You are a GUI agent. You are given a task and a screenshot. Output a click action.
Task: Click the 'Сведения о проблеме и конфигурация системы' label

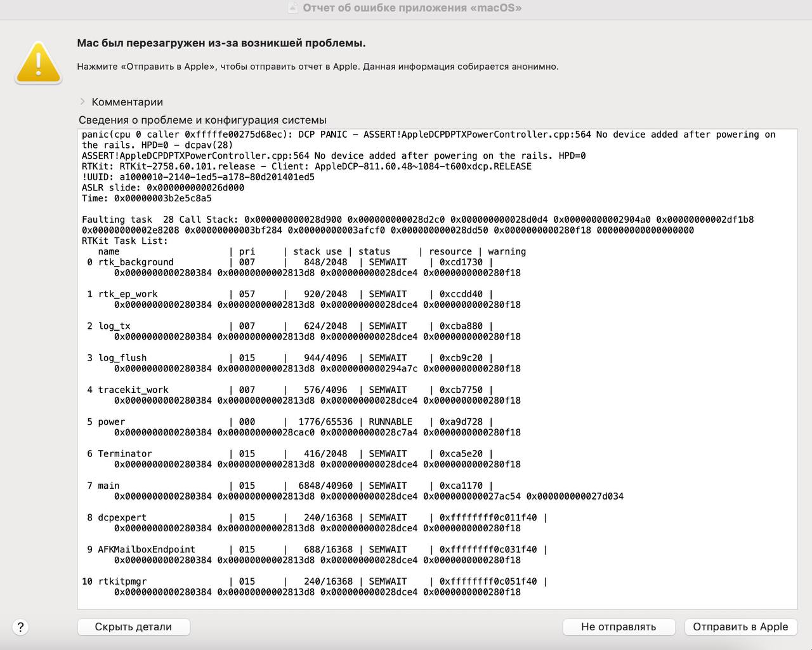click(202, 120)
